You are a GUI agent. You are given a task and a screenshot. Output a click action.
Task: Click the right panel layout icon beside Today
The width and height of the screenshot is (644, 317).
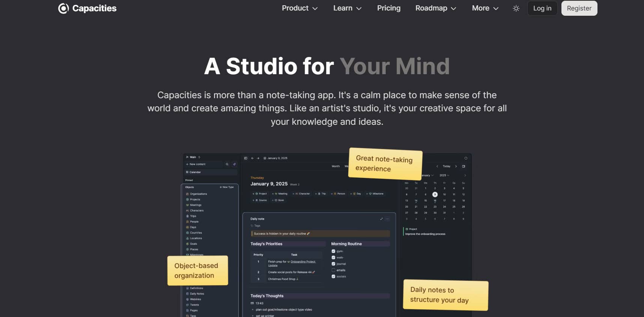(463, 166)
